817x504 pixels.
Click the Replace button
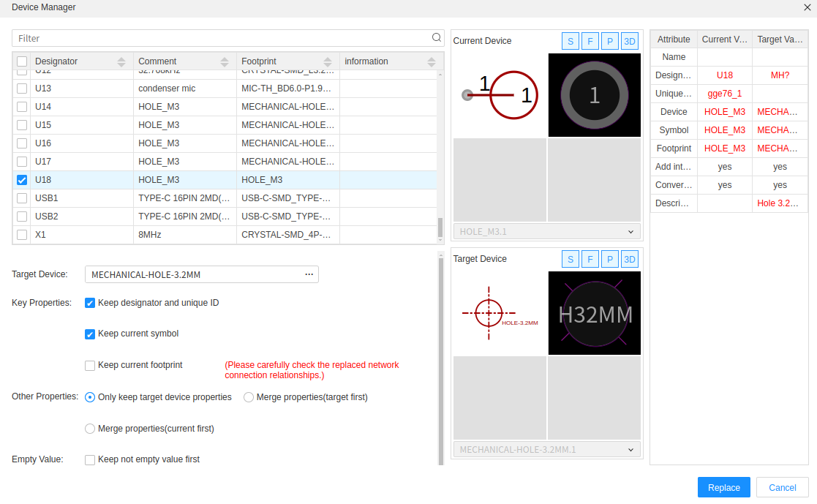[x=723, y=487]
